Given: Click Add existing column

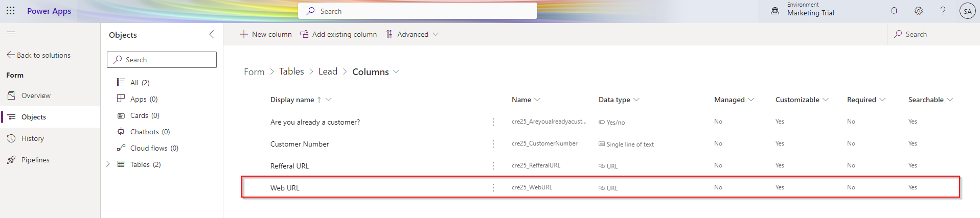Looking at the screenshot, I should tap(338, 34).
